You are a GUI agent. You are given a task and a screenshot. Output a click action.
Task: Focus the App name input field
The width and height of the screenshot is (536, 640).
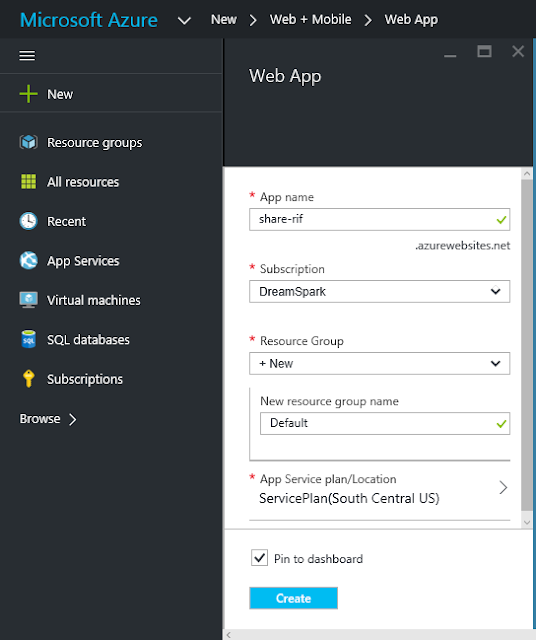click(380, 220)
